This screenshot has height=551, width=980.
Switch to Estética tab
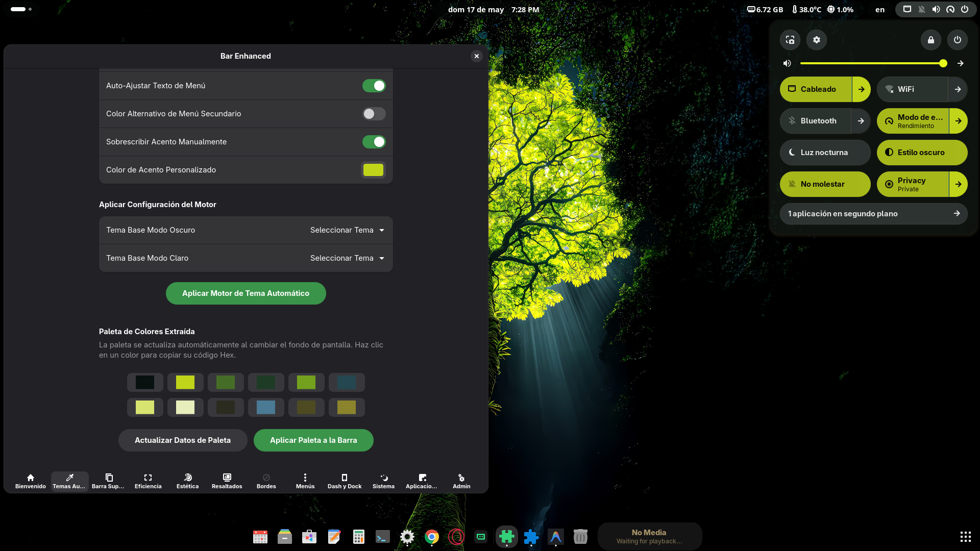(187, 481)
